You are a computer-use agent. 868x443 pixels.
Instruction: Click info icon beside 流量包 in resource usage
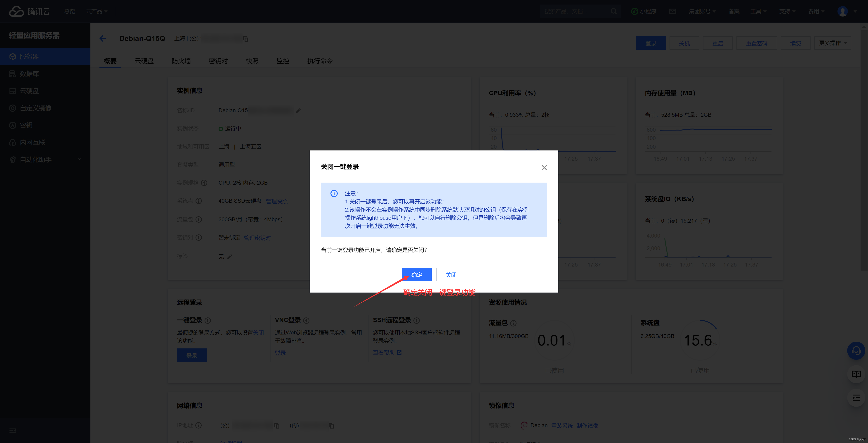pyautogui.click(x=513, y=323)
